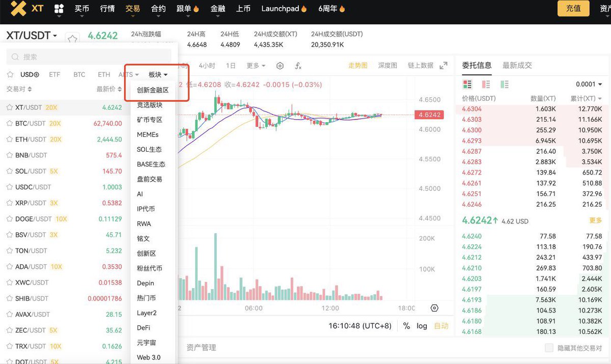
Task: Click sell order price 4.6304
Action: coord(471,109)
